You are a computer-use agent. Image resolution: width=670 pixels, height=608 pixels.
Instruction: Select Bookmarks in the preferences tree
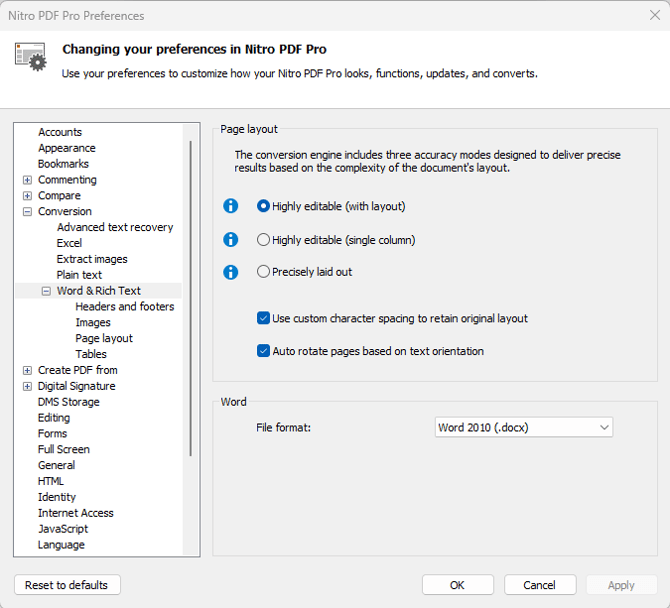coord(63,164)
